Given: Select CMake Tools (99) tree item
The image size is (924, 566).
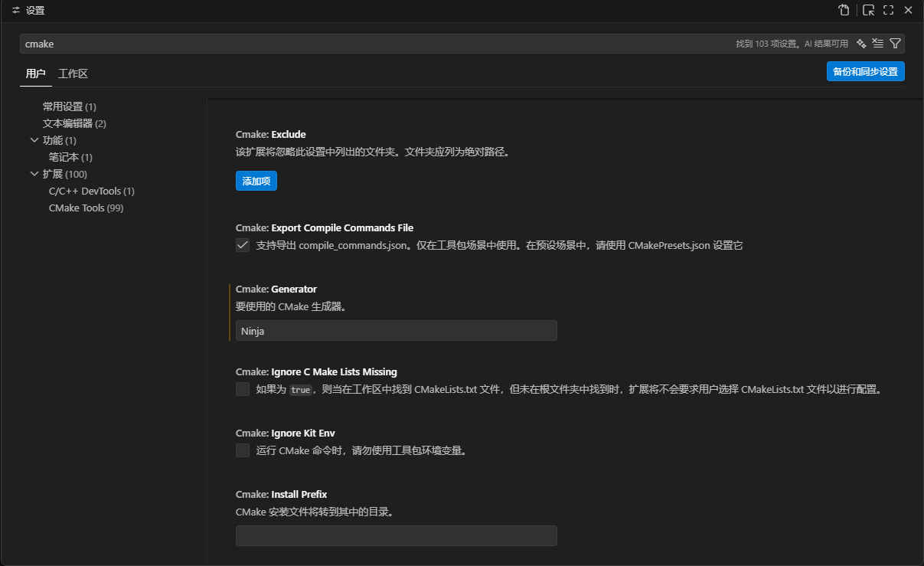Looking at the screenshot, I should click(x=86, y=208).
